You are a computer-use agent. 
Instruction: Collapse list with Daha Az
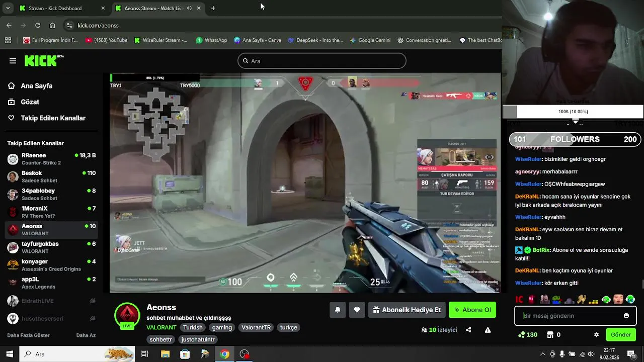pos(86,335)
